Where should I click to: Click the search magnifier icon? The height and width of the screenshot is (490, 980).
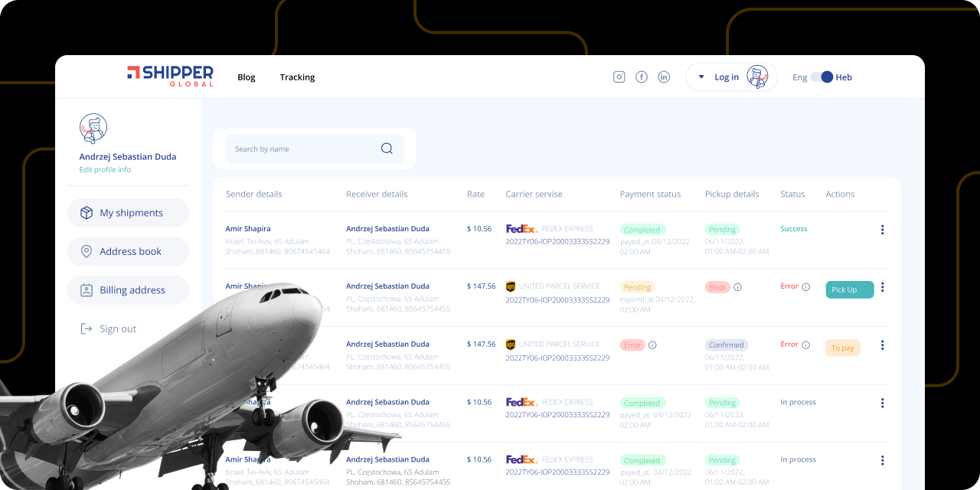(x=387, y=149)
